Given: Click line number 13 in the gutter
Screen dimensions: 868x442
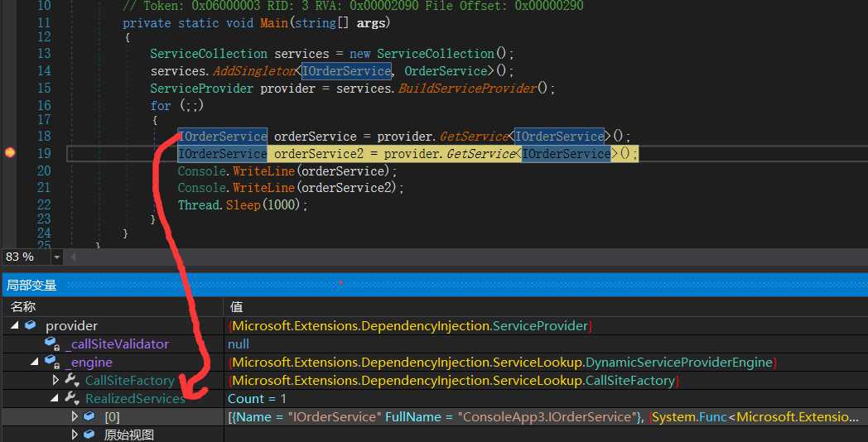Looking at the screenshot, I should 44,53.
